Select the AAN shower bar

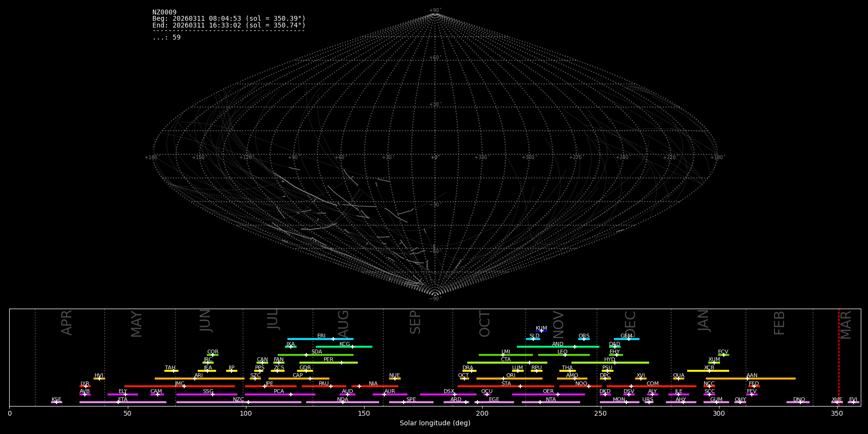751,379
